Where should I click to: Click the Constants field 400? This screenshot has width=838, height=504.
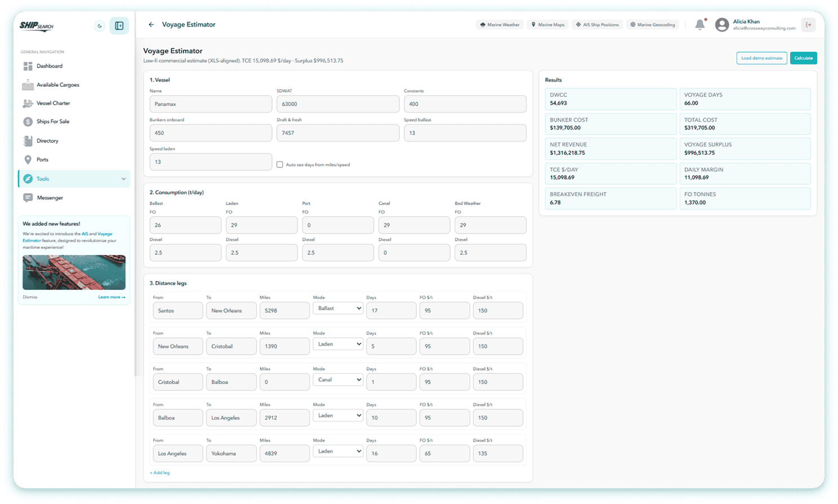465,104
